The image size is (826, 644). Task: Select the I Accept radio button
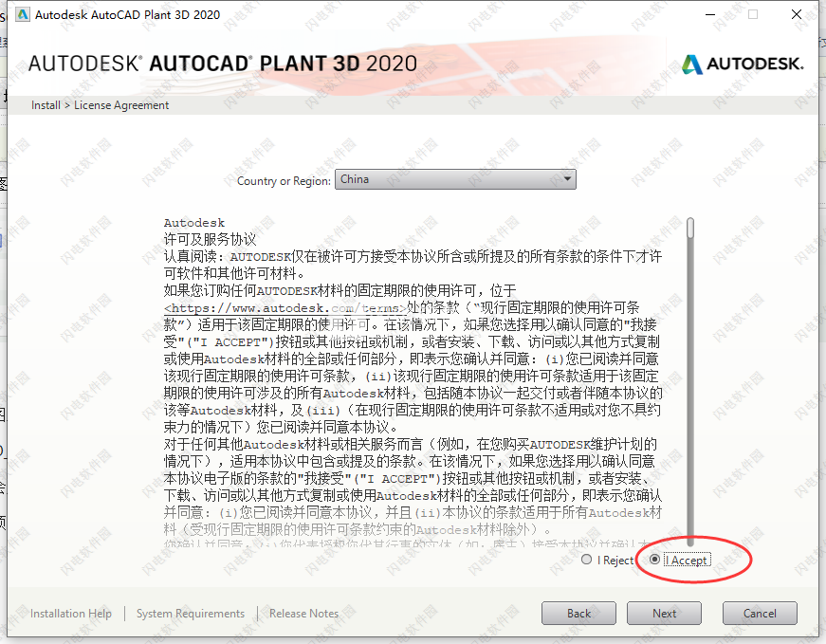[654, 560]
